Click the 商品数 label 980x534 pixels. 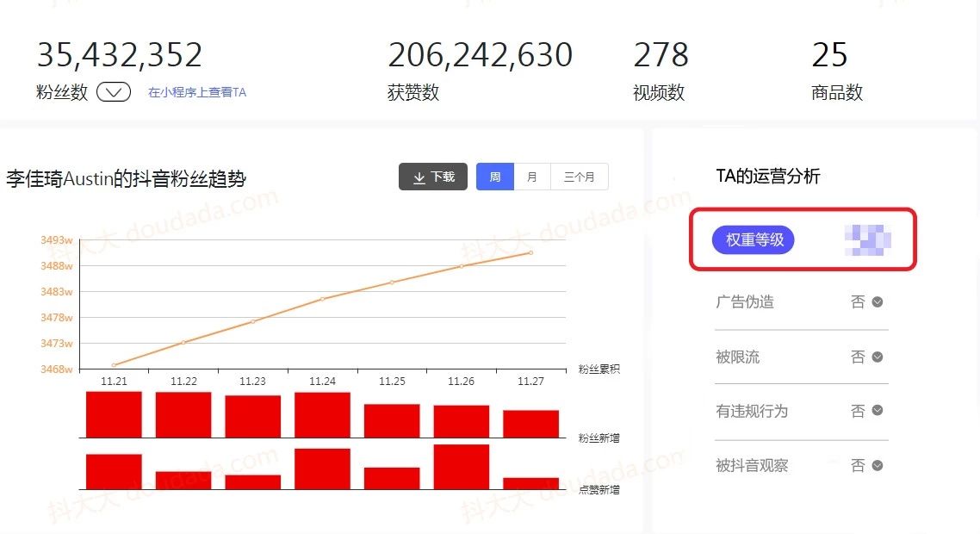[x=837, y=92]
